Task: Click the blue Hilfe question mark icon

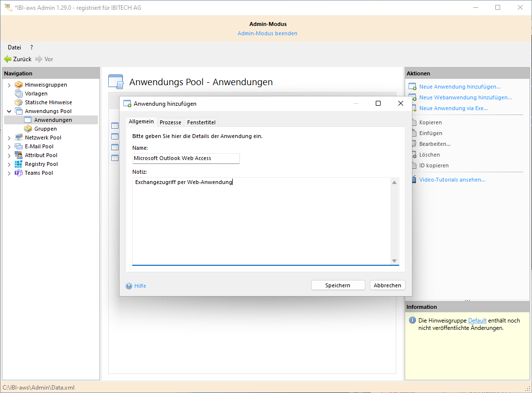Action: coord(129,286)
